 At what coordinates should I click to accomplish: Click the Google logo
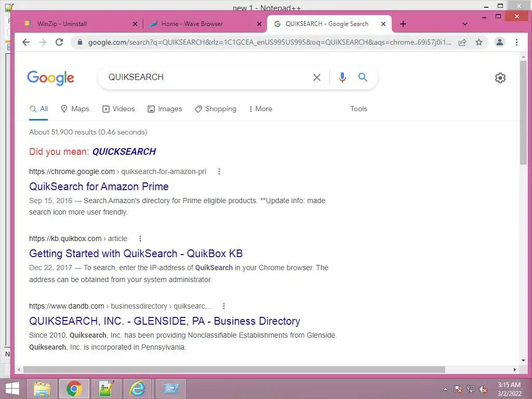click(50, 78)
